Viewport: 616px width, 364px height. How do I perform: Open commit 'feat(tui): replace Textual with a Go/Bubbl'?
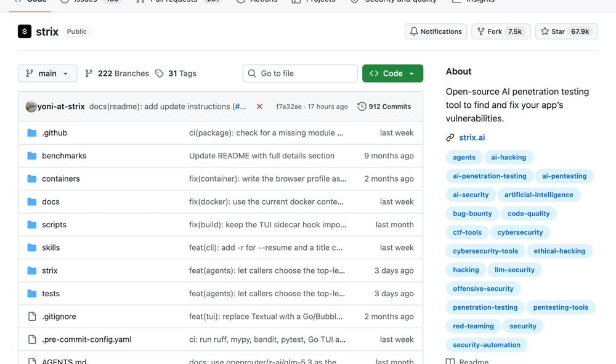(265, 317)
